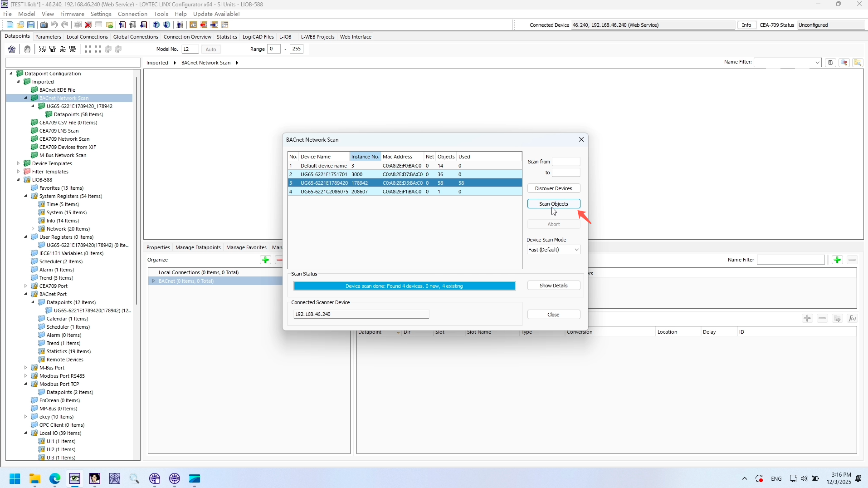Open the Windows Start menu
This screenshot has width=868, height=488.
[15, 478]
